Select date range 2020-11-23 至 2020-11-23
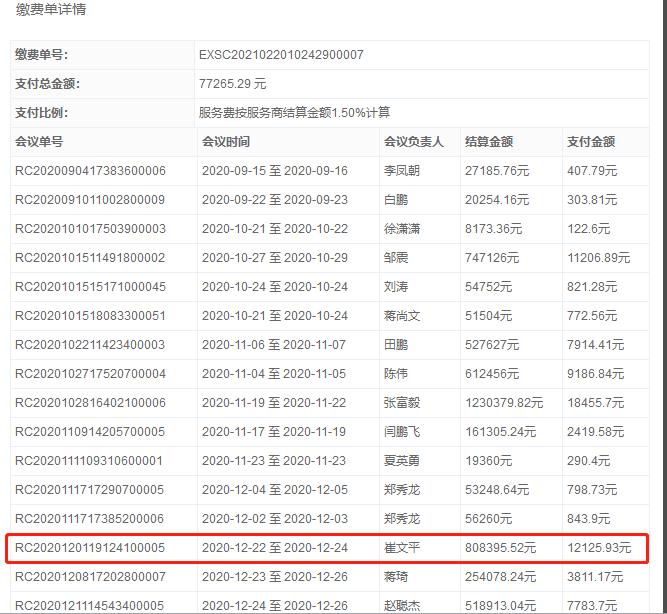This screenshot has height=614, width=667. pyautogui.click(x=274, y=461)
